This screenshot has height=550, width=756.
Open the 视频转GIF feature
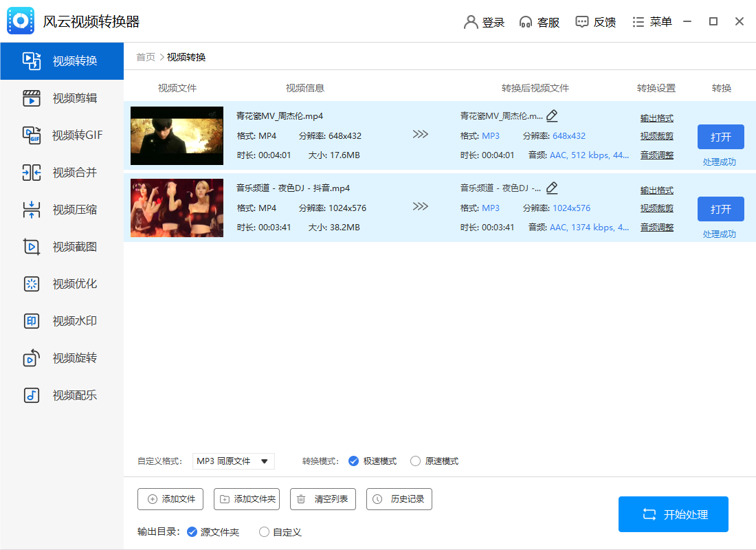point(62,135)
